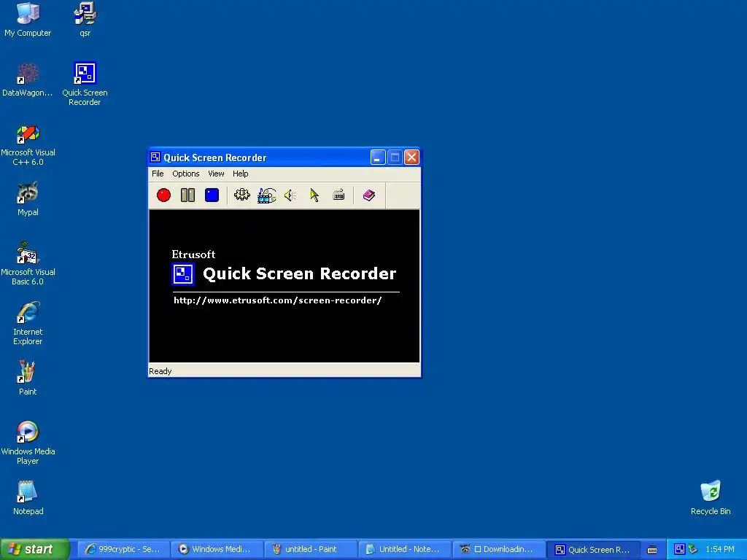Image resolution: width=747 pixels, height=560 pixels.
Task: Select the qsr installer desktop icon
Action: click(85, 20)
